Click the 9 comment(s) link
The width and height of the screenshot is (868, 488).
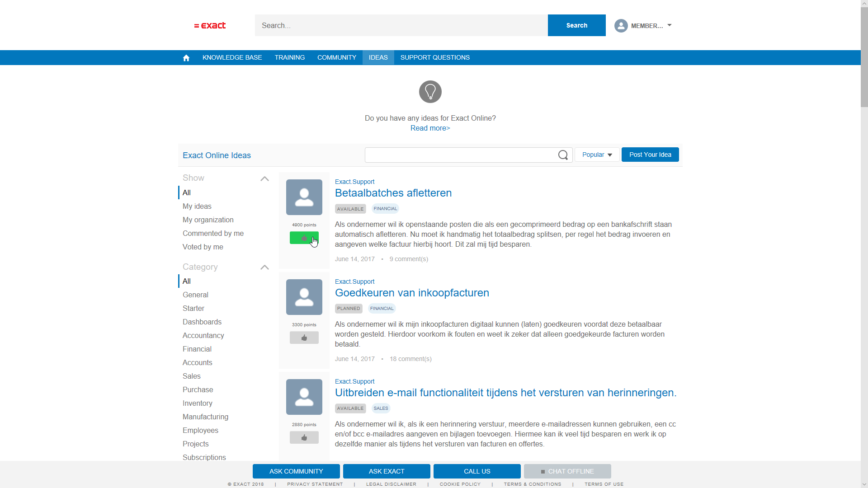tap(409, 259)
